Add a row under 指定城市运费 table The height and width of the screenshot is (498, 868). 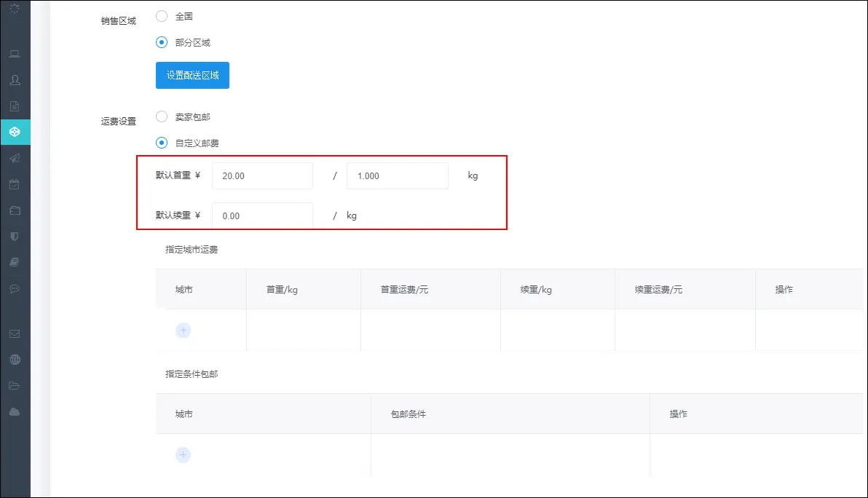click(x=184, y=331)
